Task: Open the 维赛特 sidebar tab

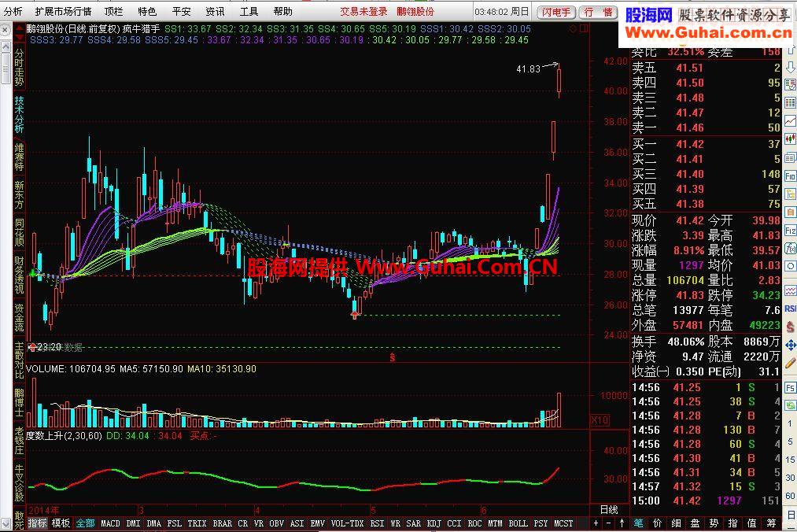Action: tap(19, 157)
